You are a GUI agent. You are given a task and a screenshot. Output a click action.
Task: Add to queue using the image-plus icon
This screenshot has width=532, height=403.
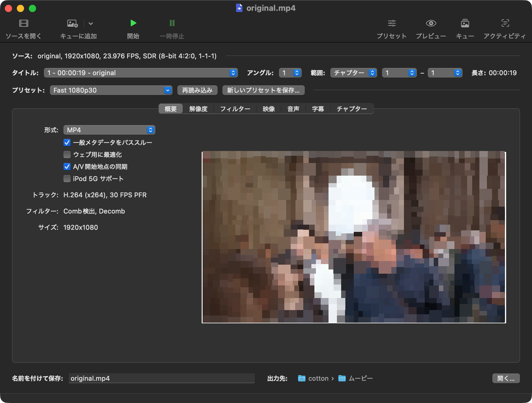pos(72,23)
